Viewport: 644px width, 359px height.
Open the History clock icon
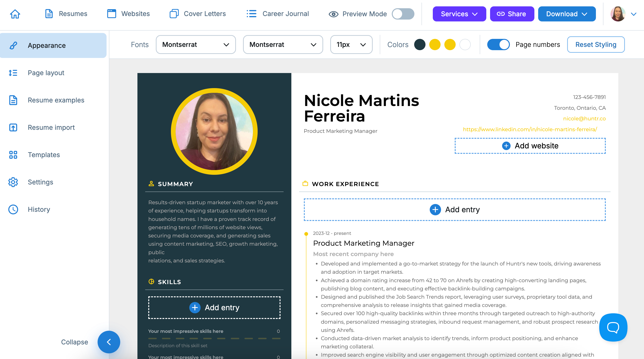[x=13, y=209]
